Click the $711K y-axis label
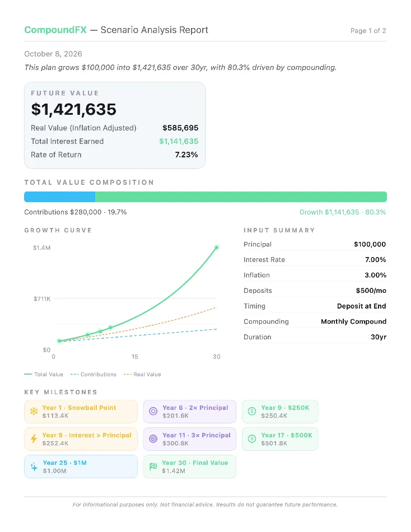The image size is (411, 532). [x=42, y=299]
